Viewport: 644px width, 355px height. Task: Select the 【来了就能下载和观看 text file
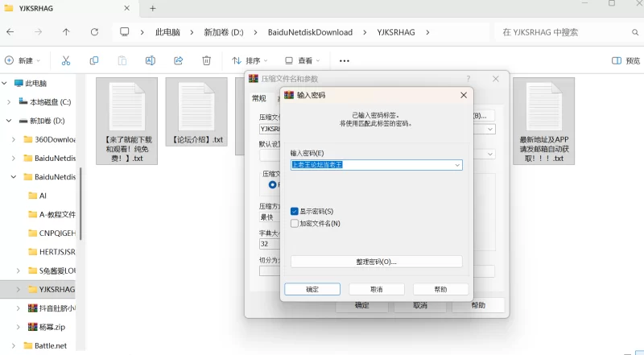pyautogui.click(x=127, y=122)
